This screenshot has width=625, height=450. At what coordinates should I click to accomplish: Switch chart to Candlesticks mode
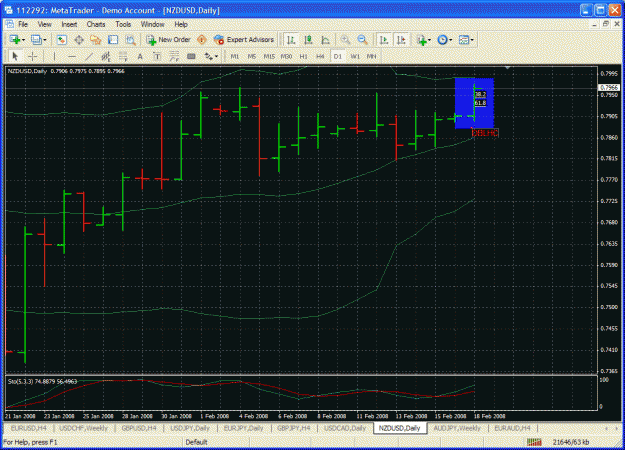coord(308,40)
